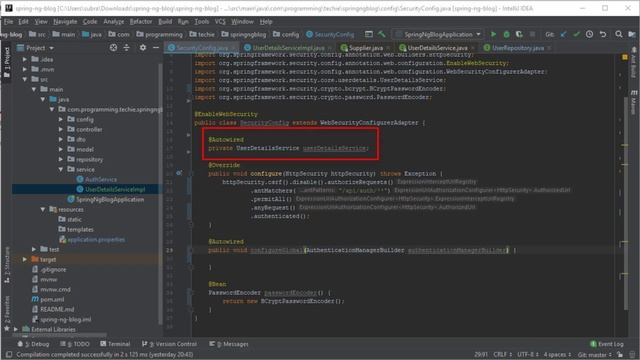Viewport: 640px width, 360px height.
Task: Switch to UserDetailsServiceImpl.java tab
Action: pyautogui.click(x=288, y=48)
